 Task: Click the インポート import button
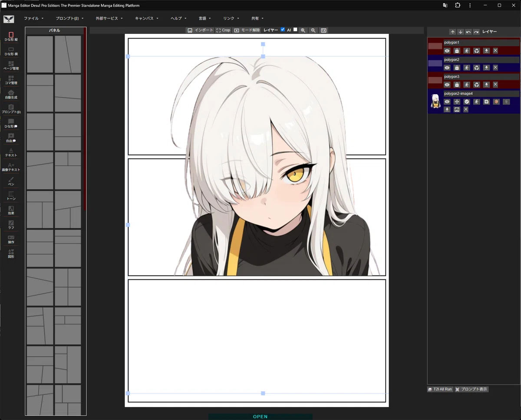(x=200, y=30)
